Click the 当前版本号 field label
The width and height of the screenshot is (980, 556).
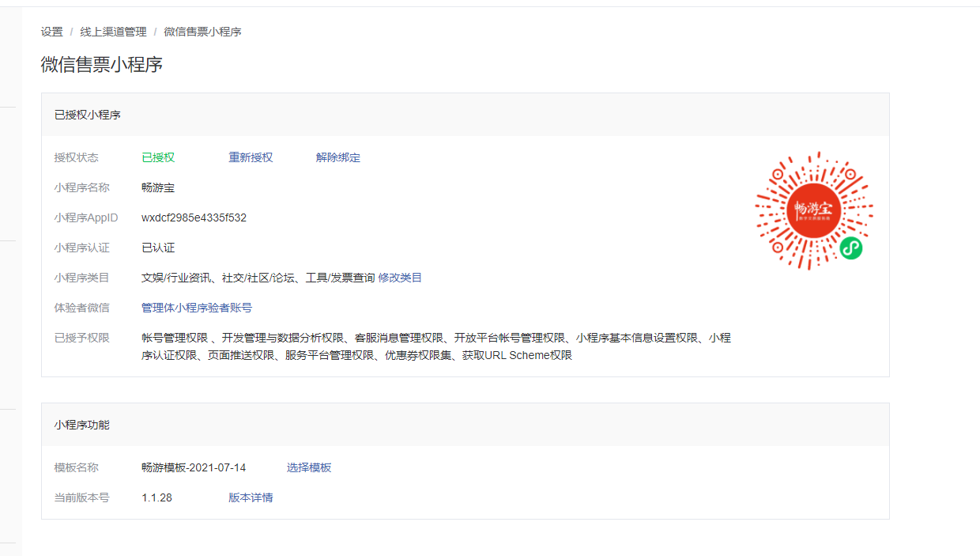tap(82, 497)
